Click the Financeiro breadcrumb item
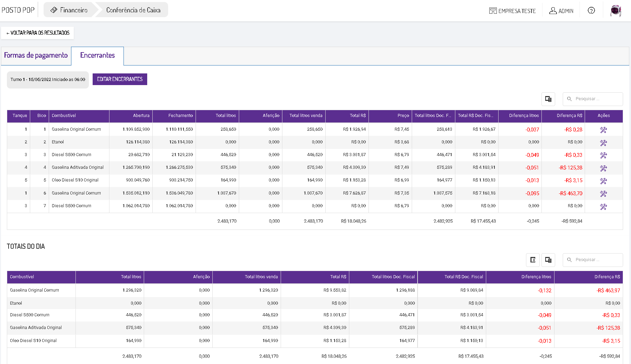This screenshot has width=631, height=364. pos(69,10)
